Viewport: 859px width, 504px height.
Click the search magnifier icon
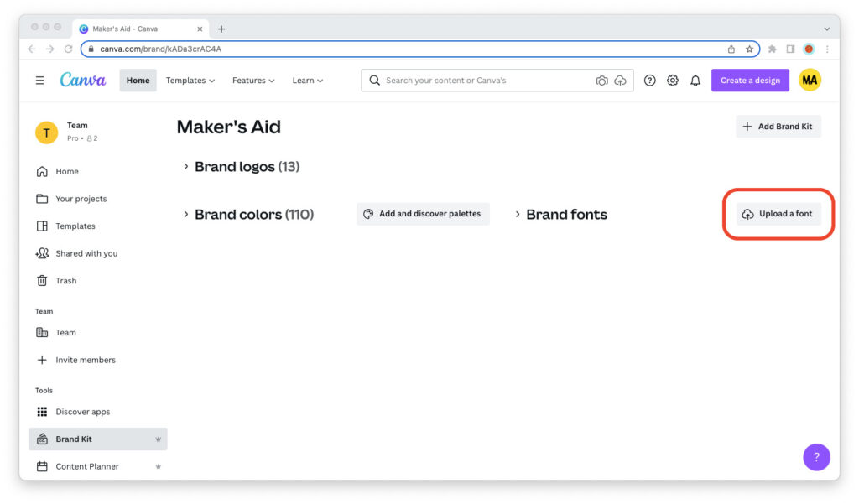[x=375, y=81]
